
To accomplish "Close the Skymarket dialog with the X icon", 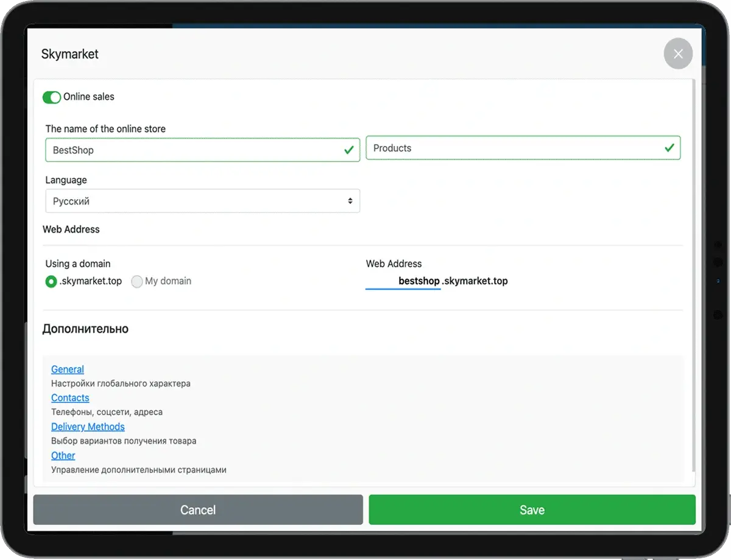I will point(678,54).
